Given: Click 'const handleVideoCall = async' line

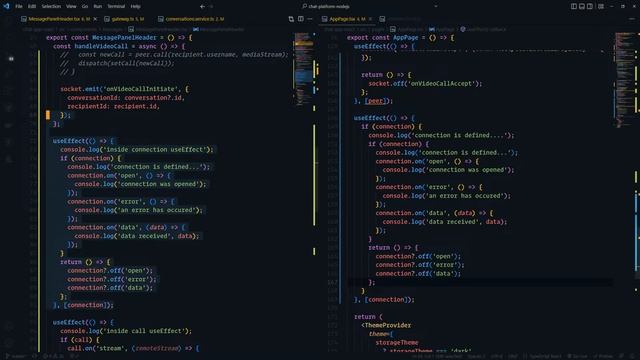Looking at the screenshot, I should [x=119, y=46].
